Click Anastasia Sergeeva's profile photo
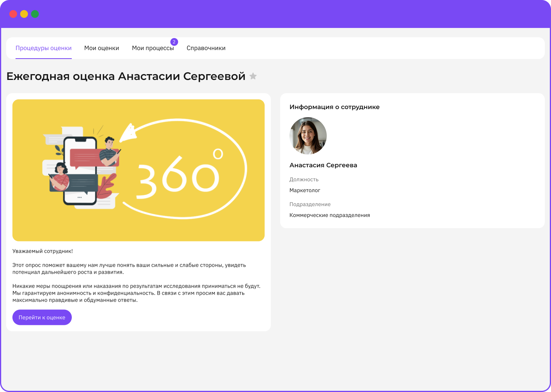Screen dimensions: 551x392 point(308,136)
